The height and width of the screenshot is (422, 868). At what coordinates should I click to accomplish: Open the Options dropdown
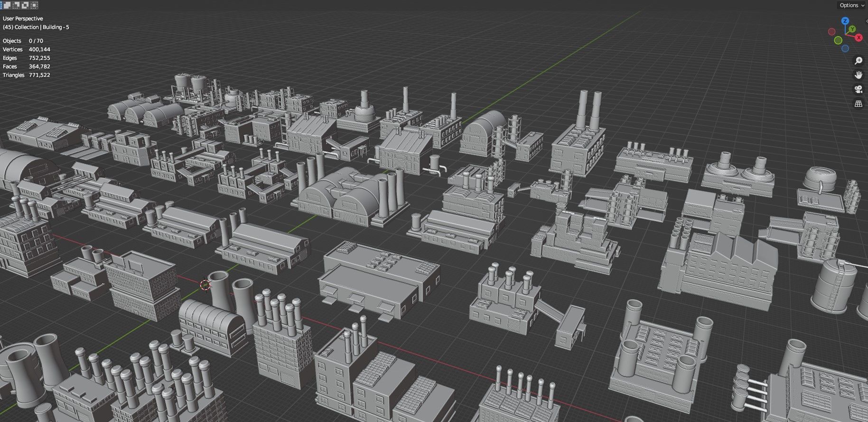852,5
